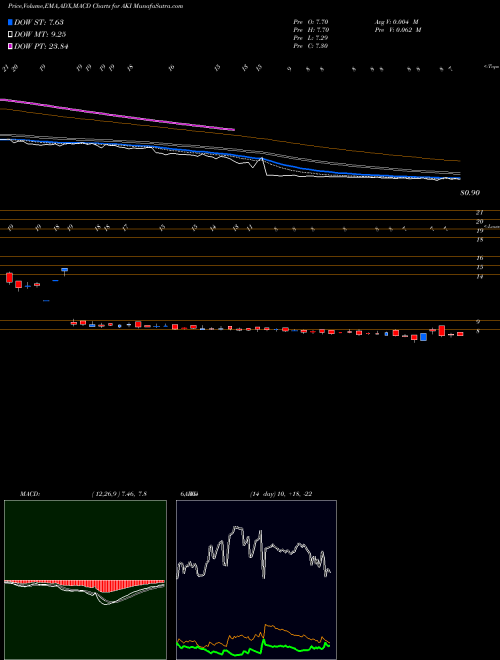Click the price axis label 14
This screenshot has height=660, width=500.
(x=479, y=277)
